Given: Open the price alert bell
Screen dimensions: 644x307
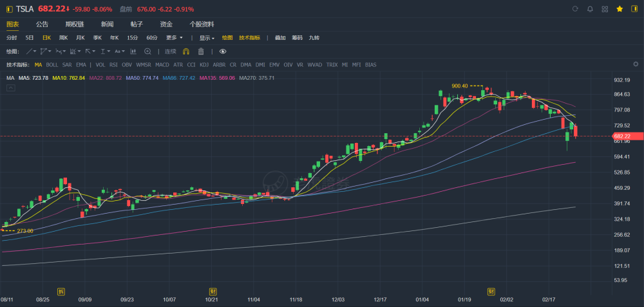Looking at the screenshot, I should pos(590,9).
